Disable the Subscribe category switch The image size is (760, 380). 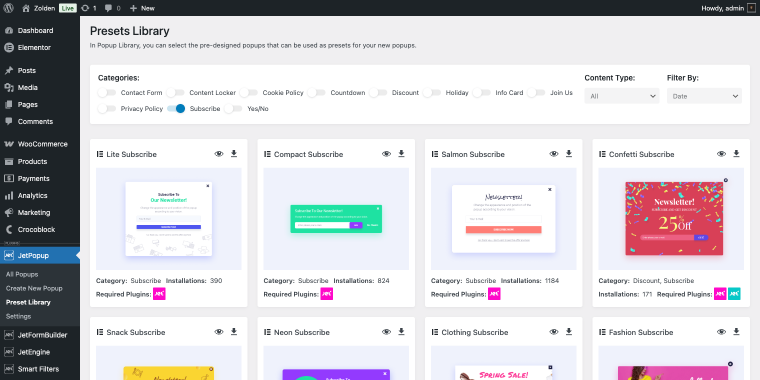click(x=176, y=109)
